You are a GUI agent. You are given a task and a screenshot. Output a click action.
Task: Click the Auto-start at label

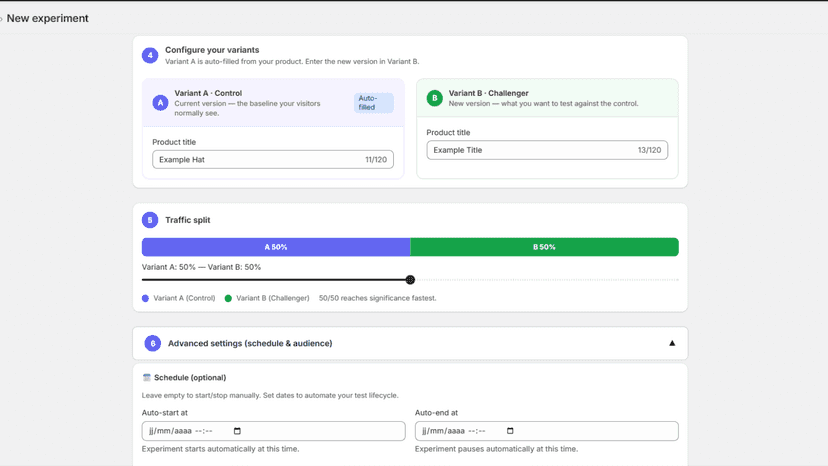pos(164,413)
